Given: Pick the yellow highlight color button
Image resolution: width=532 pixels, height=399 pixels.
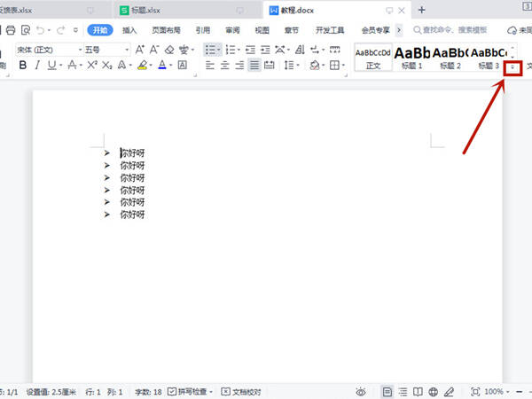Looking at the screenshot, I should pos(143,65).
